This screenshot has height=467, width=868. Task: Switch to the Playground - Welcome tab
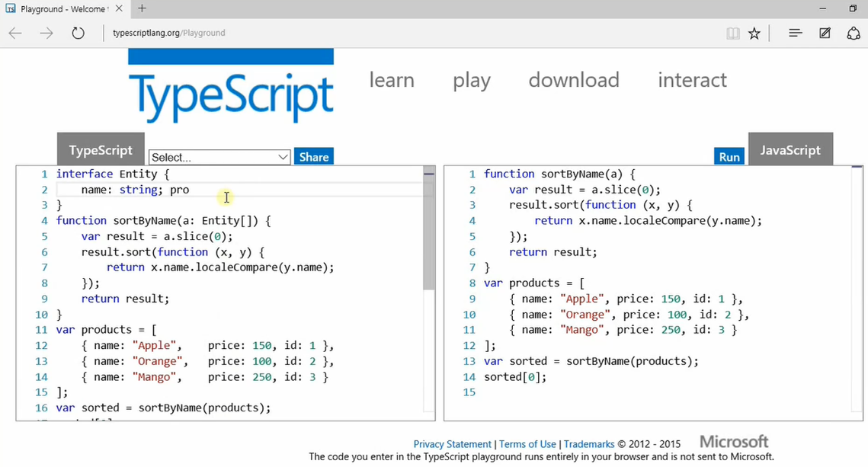coord(63,9)
